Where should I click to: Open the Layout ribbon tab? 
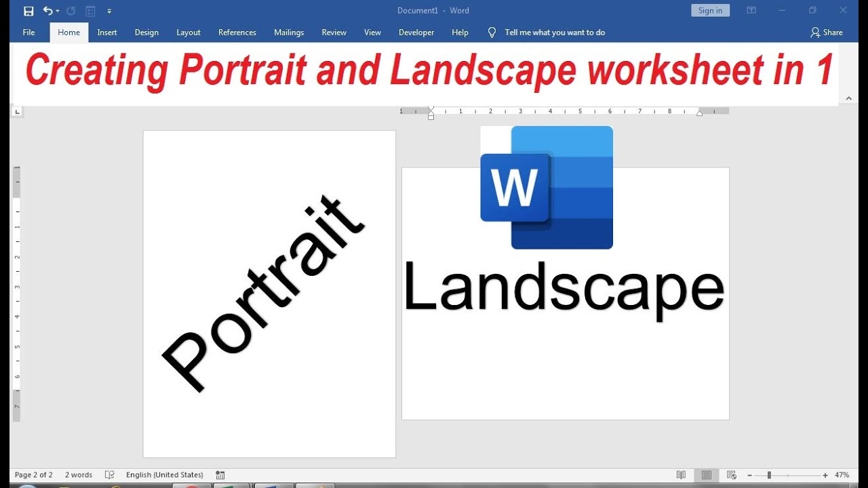(x=189, y=33)
